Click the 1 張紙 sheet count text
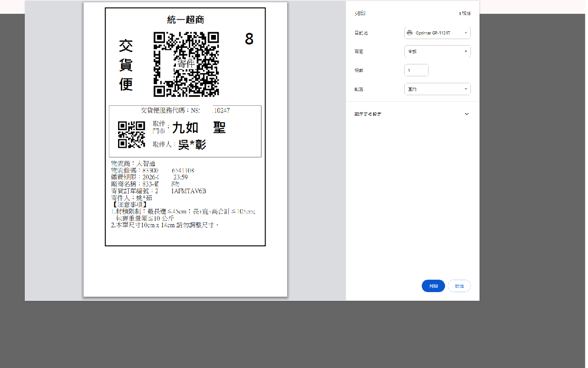588x368 pixels. (x=465, y=14)
